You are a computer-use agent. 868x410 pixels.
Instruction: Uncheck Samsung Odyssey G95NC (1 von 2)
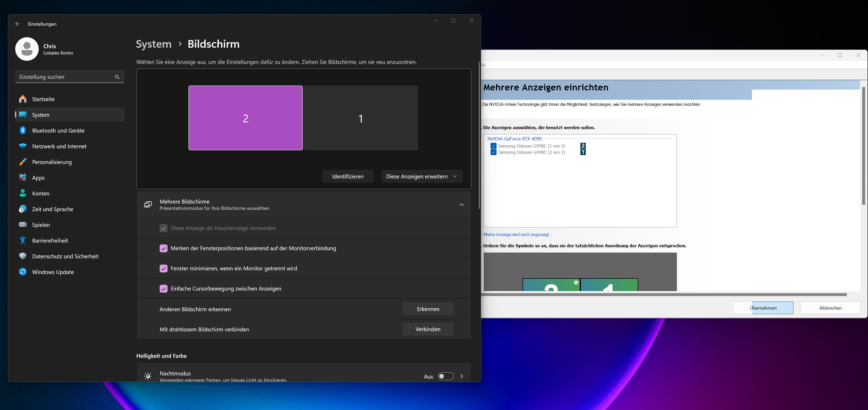point(493,146)
